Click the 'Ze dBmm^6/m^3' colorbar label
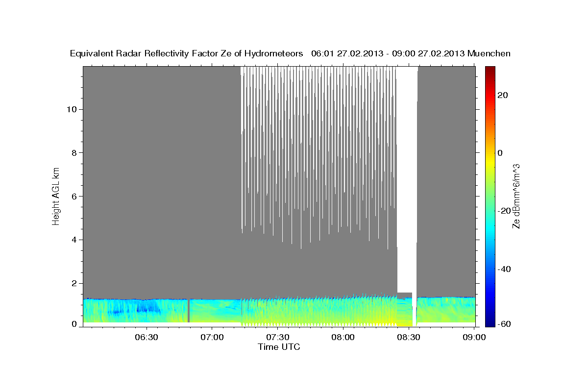 pyautogui.click(x=516, y=196)
